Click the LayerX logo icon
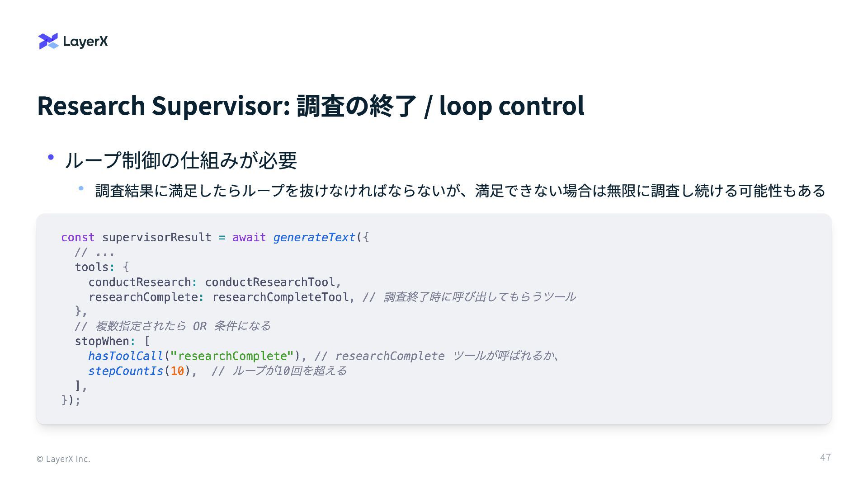The image size is (868, 488). [48, 41]
